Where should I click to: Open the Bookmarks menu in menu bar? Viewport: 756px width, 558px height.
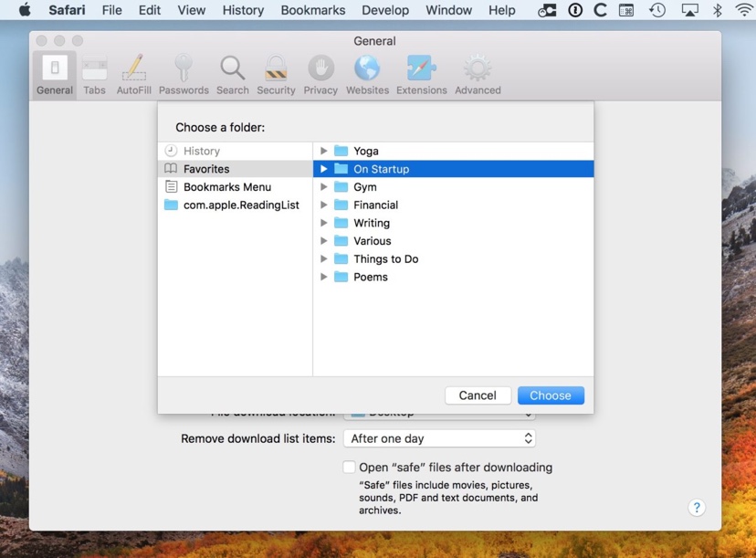pos(313,10)
